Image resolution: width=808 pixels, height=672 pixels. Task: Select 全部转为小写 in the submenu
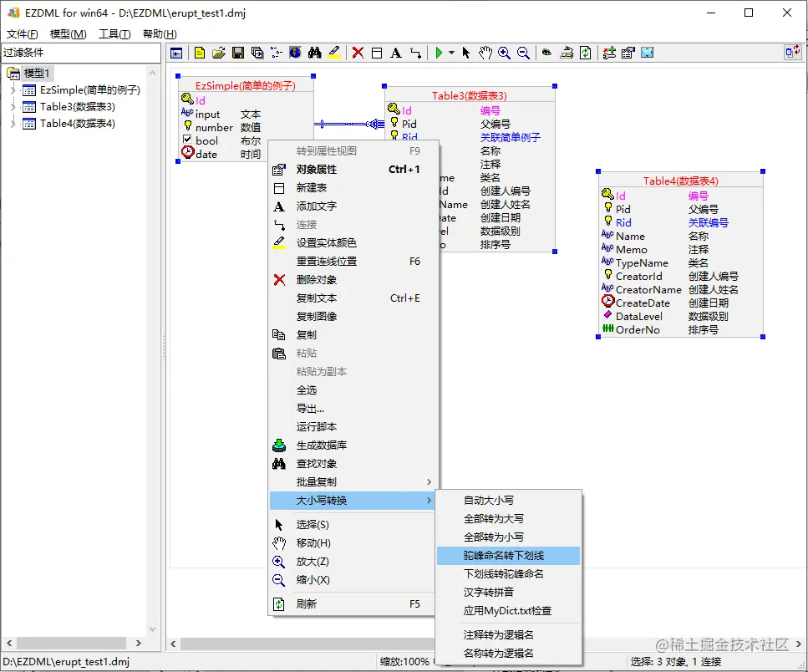pyautogui.click(x=508, y=537)
